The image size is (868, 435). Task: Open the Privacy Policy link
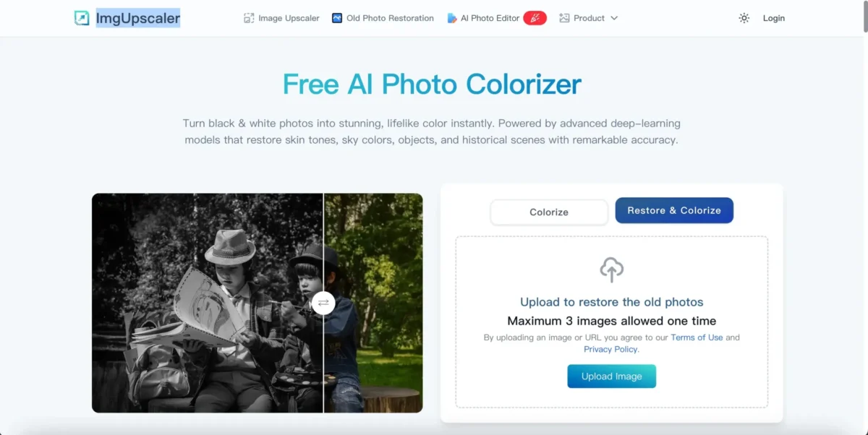click(x=610, y=349)
